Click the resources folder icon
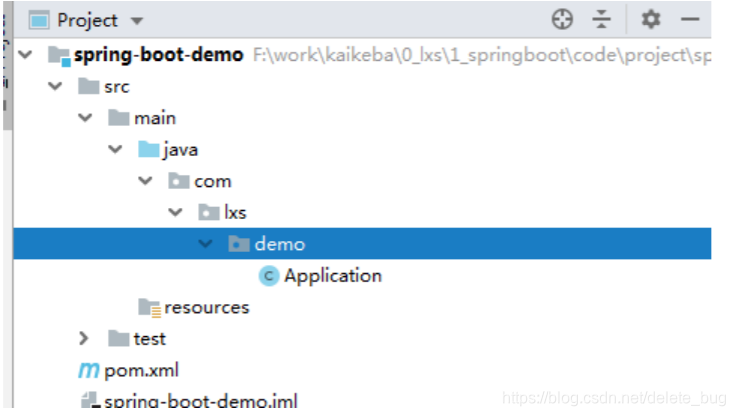 (150, 308)
